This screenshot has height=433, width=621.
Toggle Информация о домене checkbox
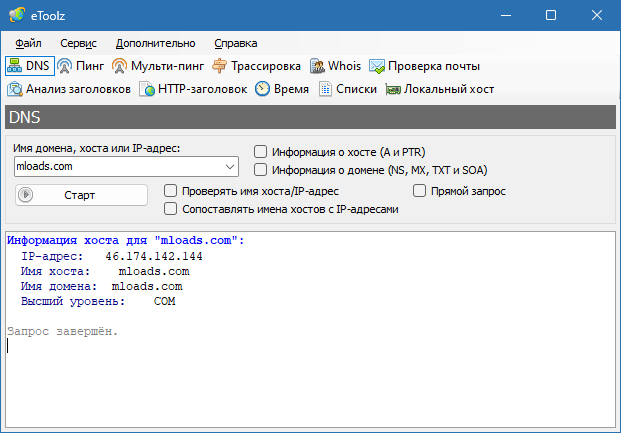[260, 170]
